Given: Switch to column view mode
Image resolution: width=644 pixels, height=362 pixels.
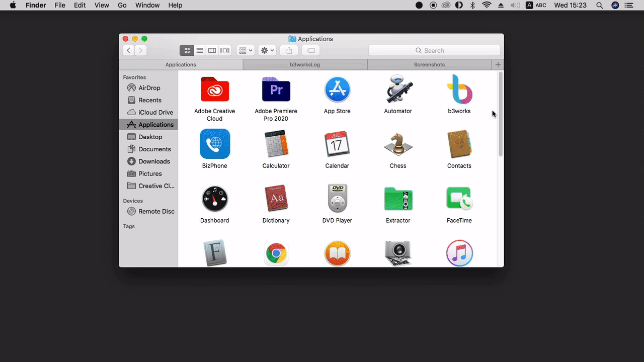Looking at the screenshot, I should 212,50.
